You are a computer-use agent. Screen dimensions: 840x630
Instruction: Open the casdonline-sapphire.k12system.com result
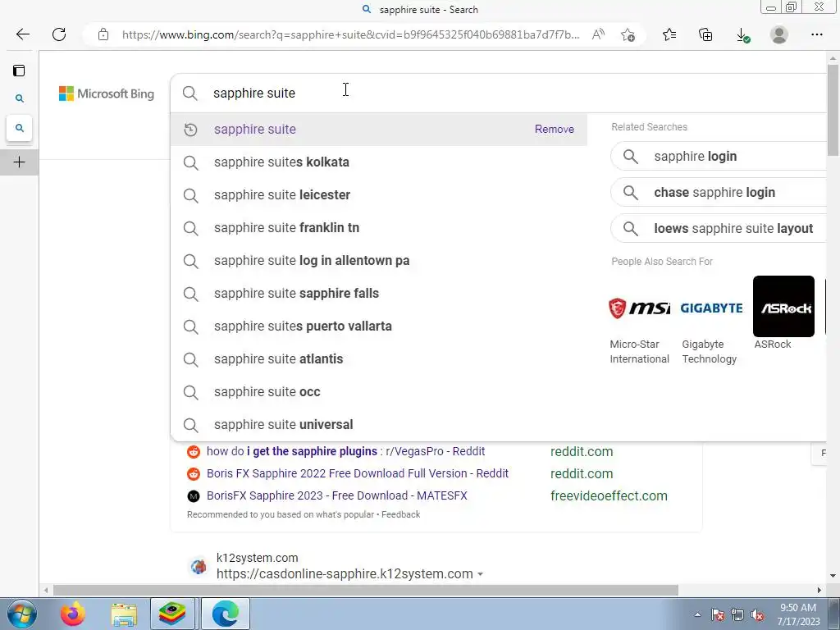point(345,573)
